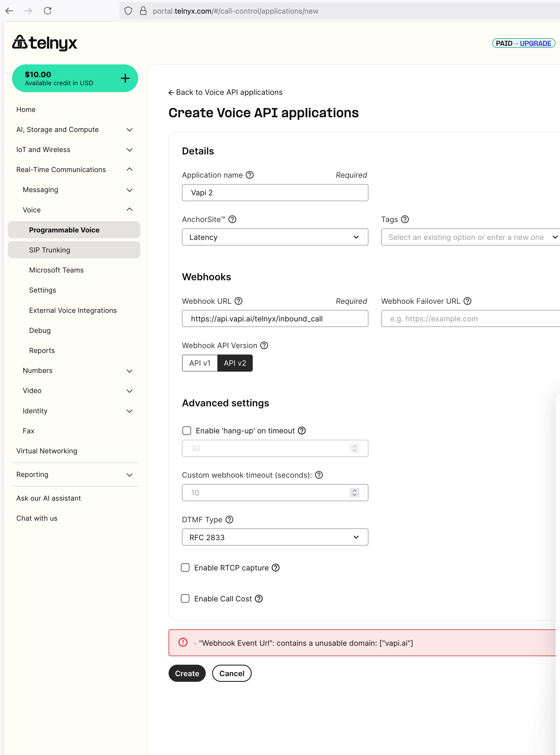This screenshot has height=755, width=560.
Task: Click the Telnyx logo
Action: [45, 43]
